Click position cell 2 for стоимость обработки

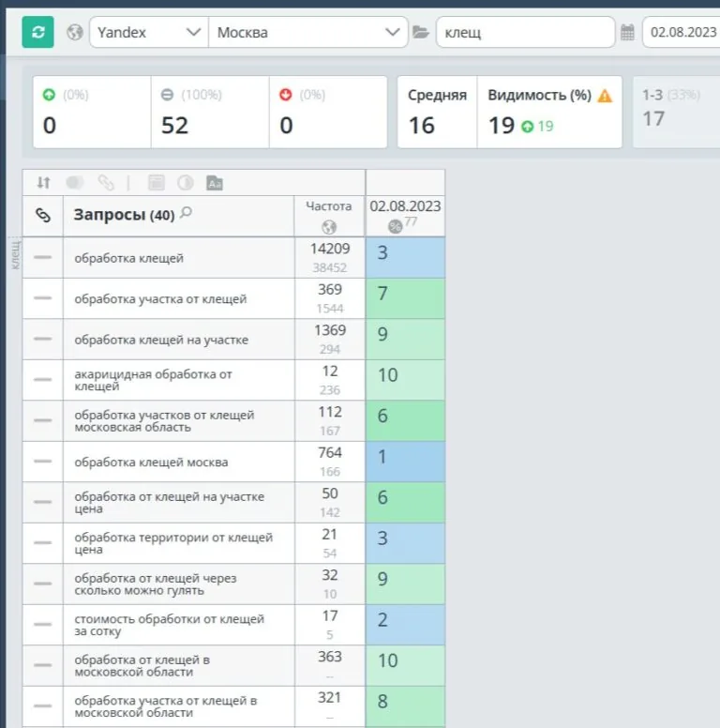click(405, 625)
